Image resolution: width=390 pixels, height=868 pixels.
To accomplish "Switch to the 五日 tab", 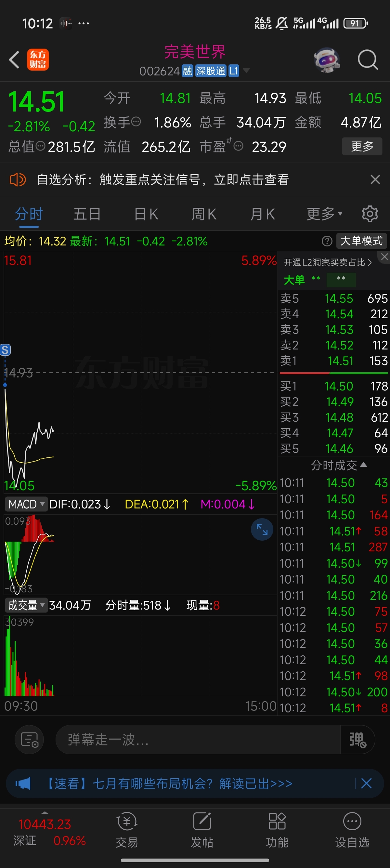I will pyautogui.click(x=87, y=214).
